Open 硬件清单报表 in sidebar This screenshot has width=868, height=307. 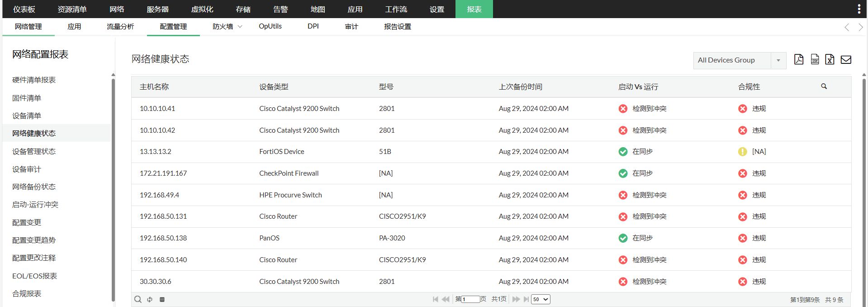[34, 80]
